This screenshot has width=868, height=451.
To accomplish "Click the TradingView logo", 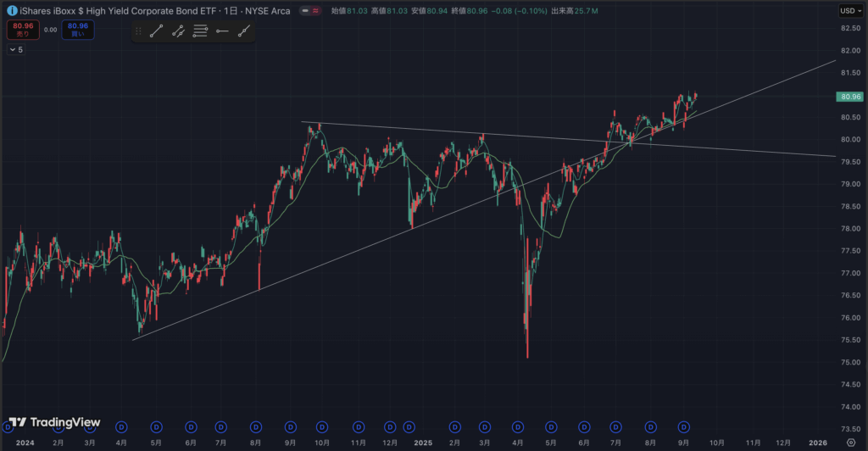I will 55,422.
